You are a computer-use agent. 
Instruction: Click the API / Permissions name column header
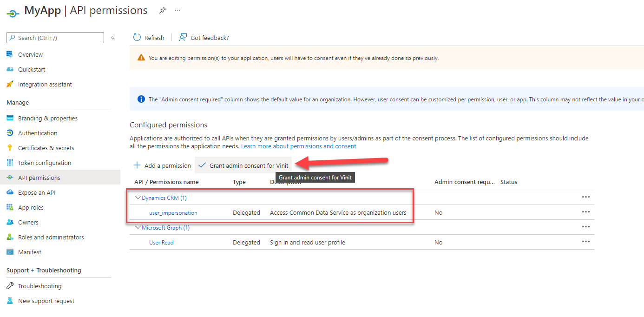pos(166,182)
